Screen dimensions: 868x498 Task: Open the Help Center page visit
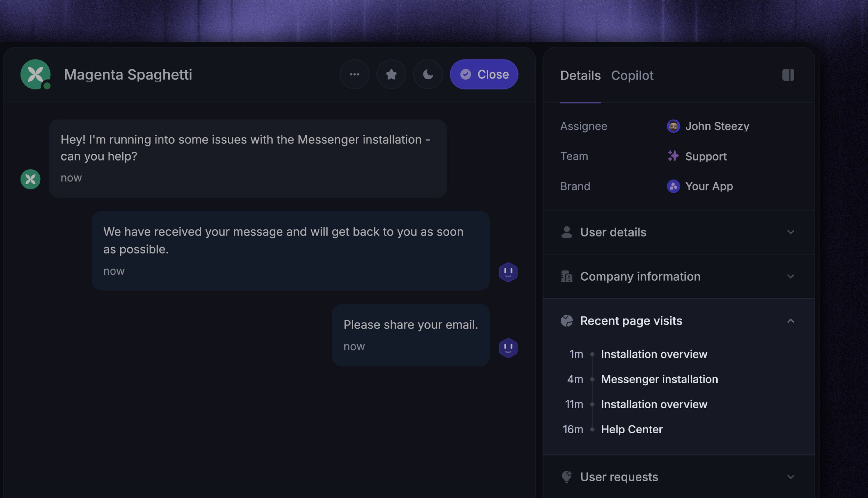point(632,429)
